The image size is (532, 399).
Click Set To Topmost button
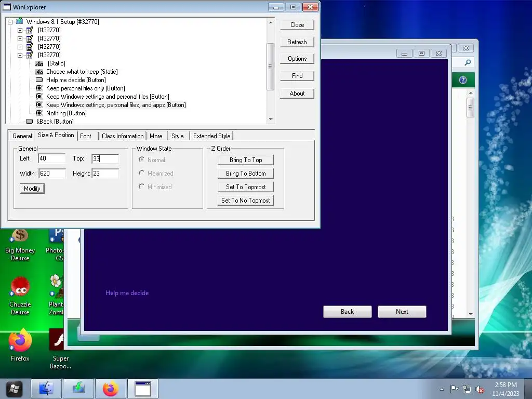tap(246, 187)
